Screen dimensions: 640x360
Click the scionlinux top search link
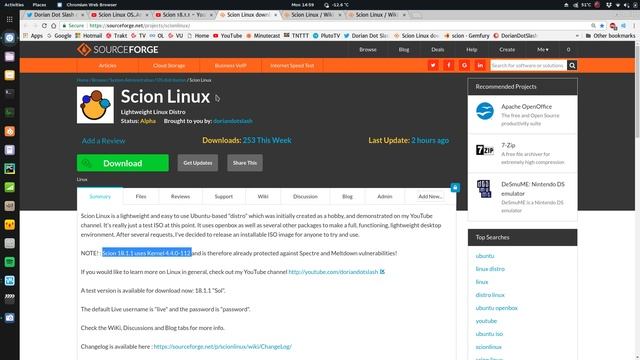[488, 347]
